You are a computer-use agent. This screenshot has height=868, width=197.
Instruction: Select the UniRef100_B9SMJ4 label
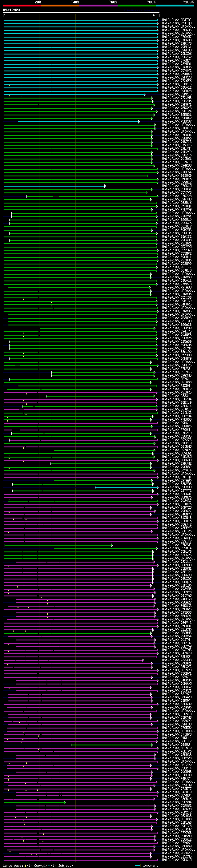(177, 549)
